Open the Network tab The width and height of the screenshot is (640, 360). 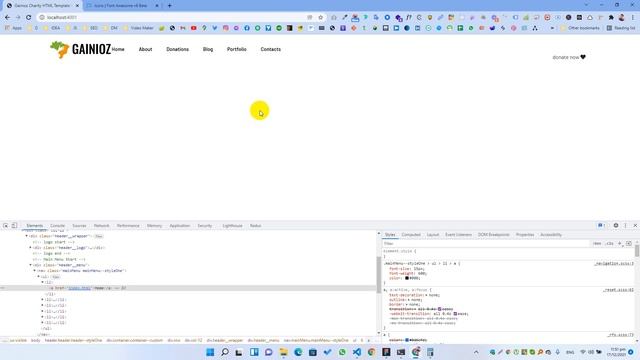101,226
